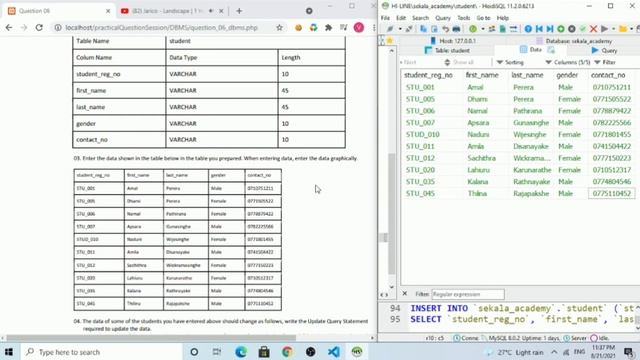Open the user manager icon in HeidiSQL
Screen dimensions: 640x360
click(492, 29)
